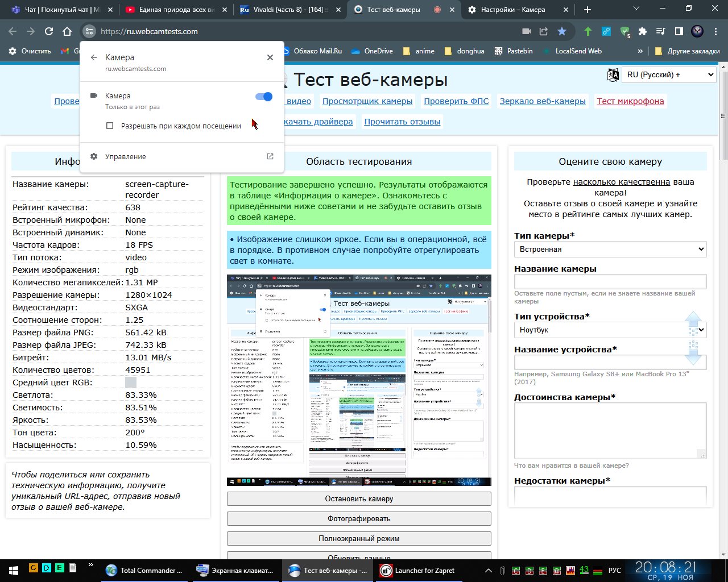Expand the 'Тип камеры' dropdown

tap(610, 249)
